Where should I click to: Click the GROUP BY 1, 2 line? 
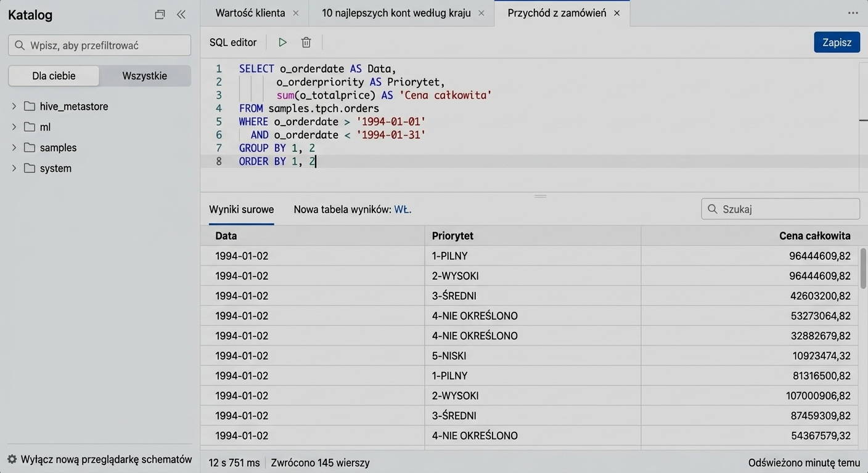(x=277, y=148)
